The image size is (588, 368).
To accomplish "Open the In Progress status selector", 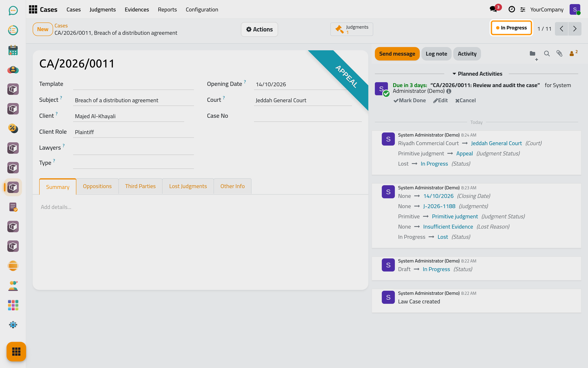I will click(511, 28).
